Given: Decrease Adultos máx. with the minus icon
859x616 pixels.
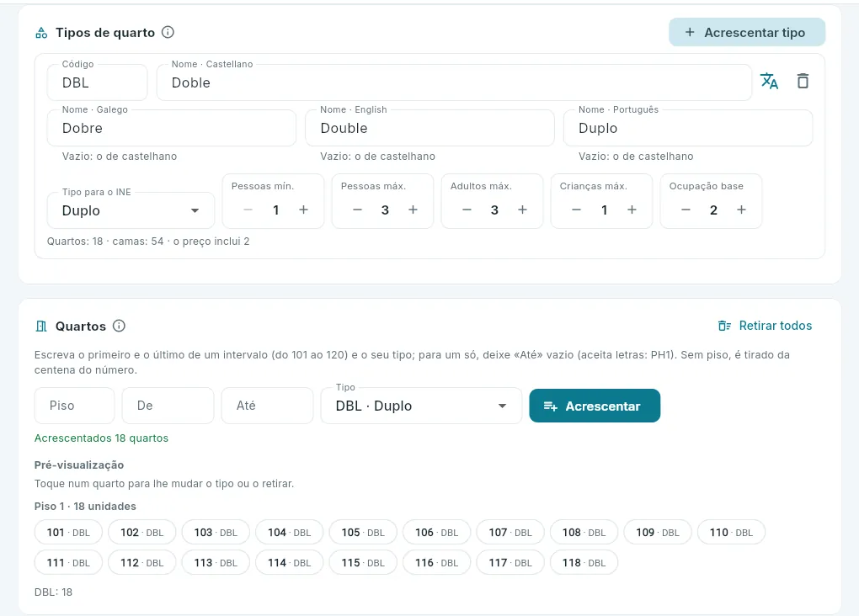Looking at the screenshot, I should 467,210.
